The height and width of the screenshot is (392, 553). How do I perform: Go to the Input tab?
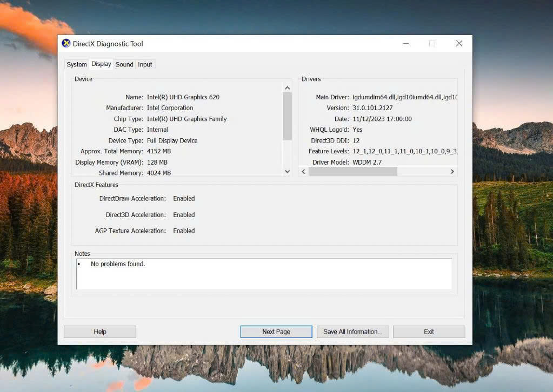(145, 64)
